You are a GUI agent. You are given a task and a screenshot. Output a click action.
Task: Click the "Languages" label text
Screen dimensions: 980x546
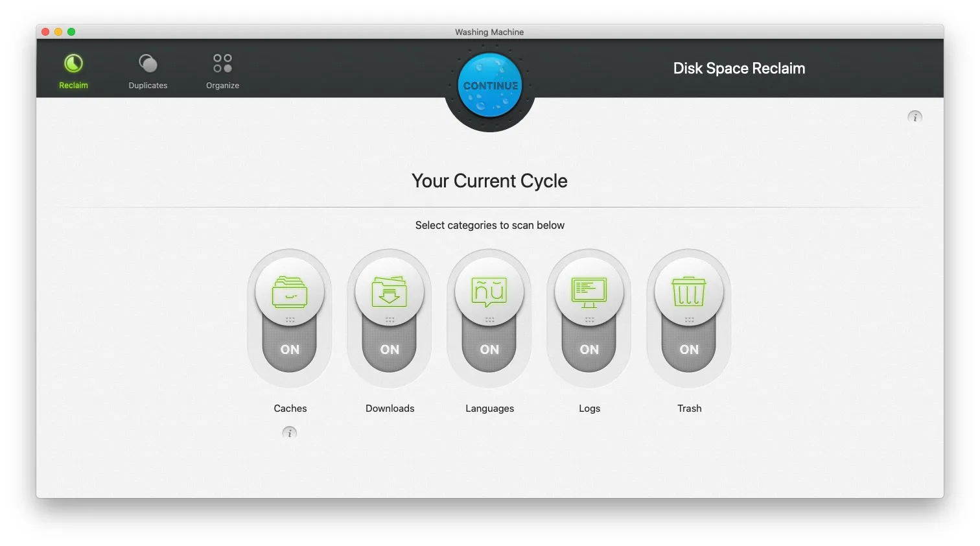489,409
